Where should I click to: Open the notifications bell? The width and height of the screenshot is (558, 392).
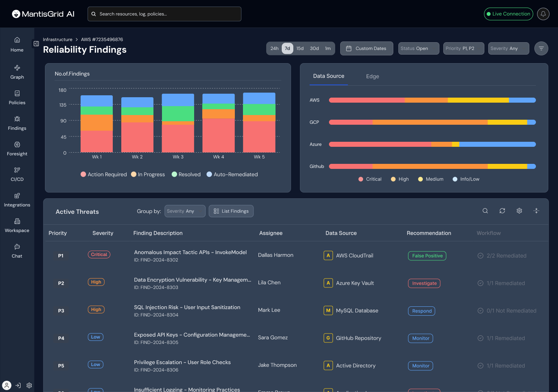[x=543, y=14]
